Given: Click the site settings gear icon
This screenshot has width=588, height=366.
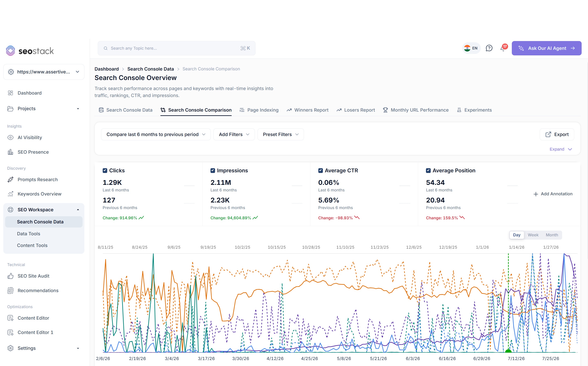Looking at the screenshot, I should click(11, 72).
